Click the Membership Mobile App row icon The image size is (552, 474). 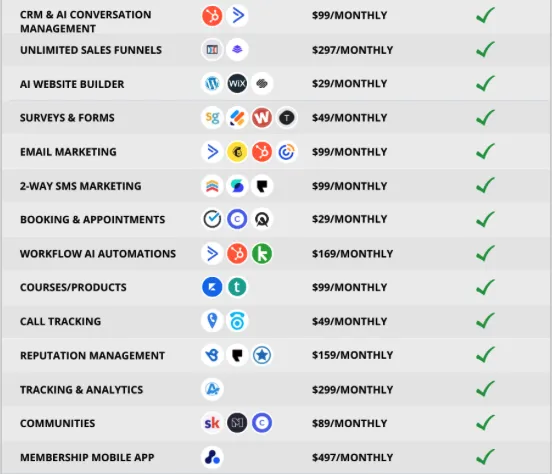212,457
